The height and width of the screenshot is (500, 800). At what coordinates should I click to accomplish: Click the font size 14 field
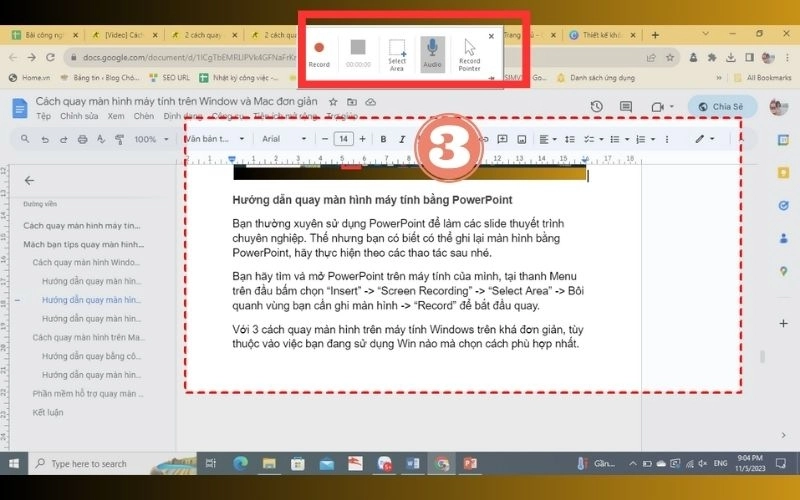pos(343,139)
